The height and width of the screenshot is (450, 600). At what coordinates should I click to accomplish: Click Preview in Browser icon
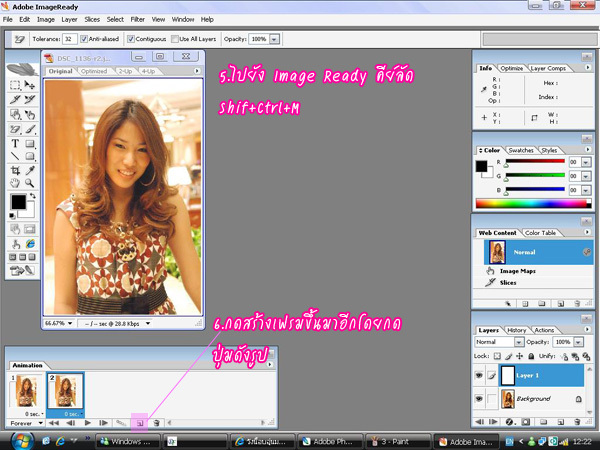point(30,244)
